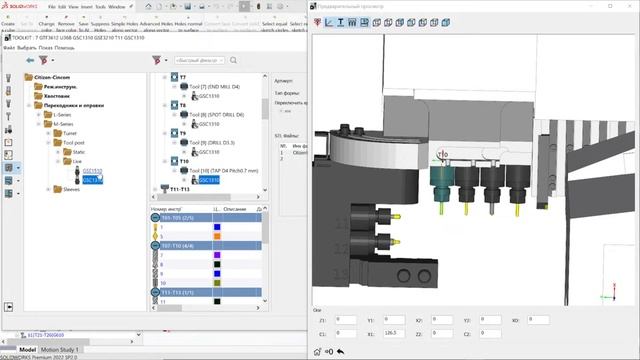640x360 pixels.
Task: Click the first tool icon in left sidebar
Action: 8,78
